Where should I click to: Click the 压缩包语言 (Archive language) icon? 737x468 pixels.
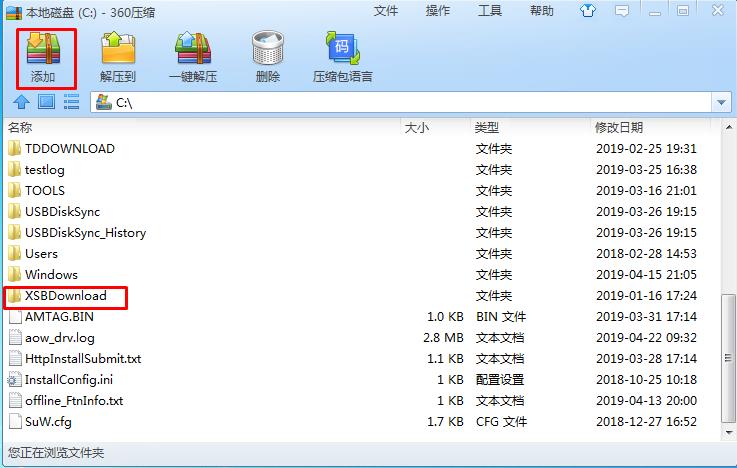343,53
